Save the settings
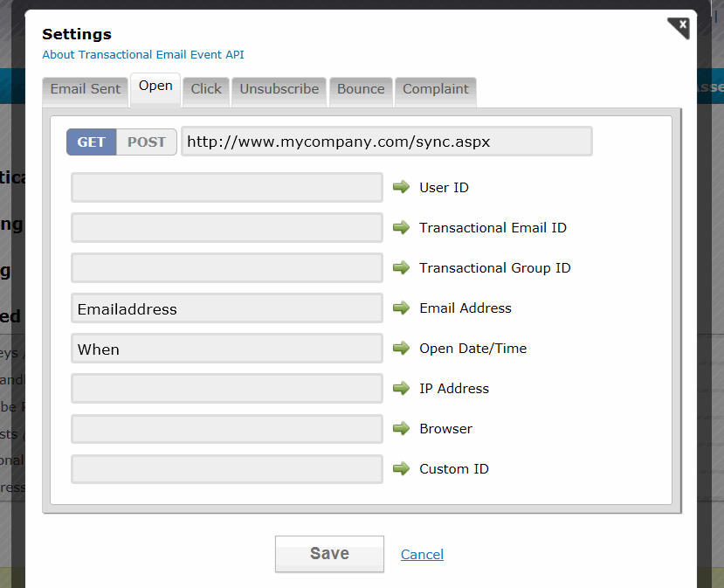 click(x=328, y=554)
